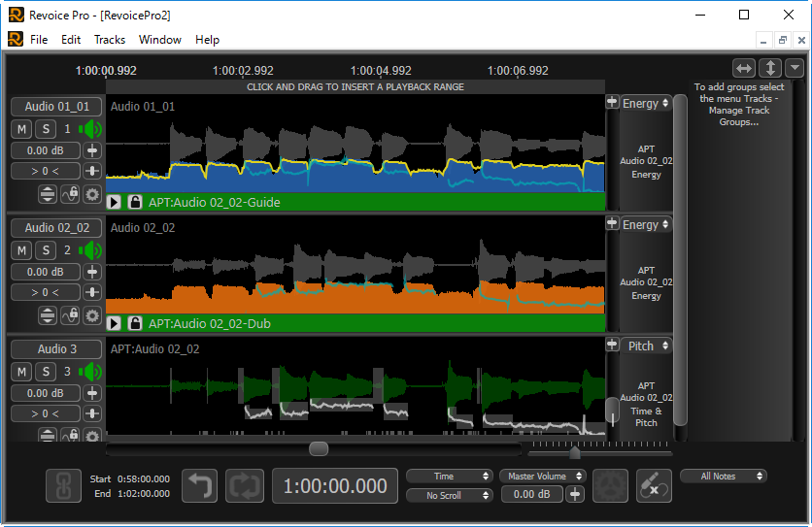Click track height icon on Audio 01_01

[x=48, y=194]
